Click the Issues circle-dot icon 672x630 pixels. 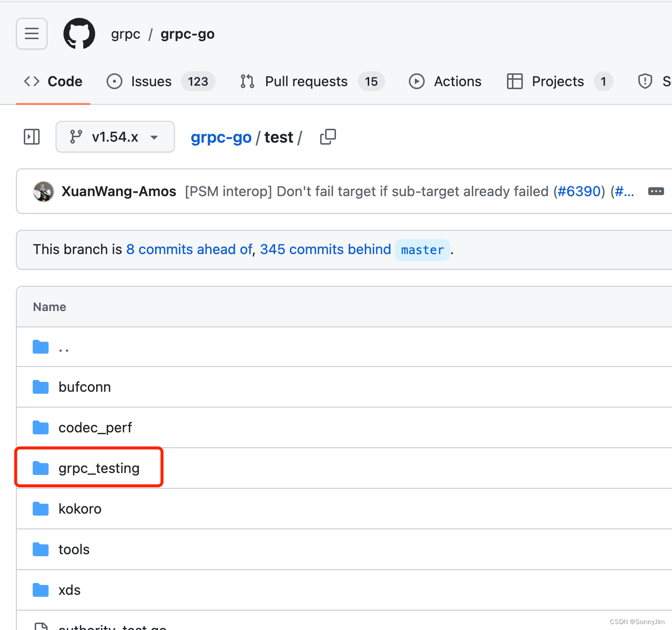(x=114, y=81)
